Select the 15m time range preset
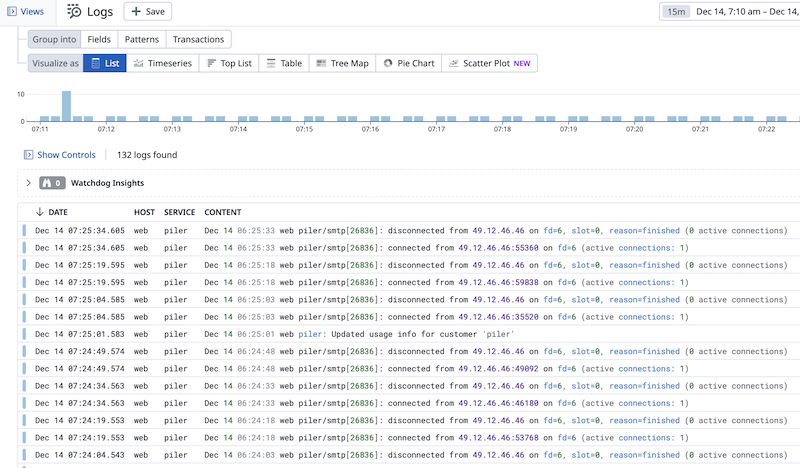Viewport: 800px width, 468px height. (x=676, y=12)
